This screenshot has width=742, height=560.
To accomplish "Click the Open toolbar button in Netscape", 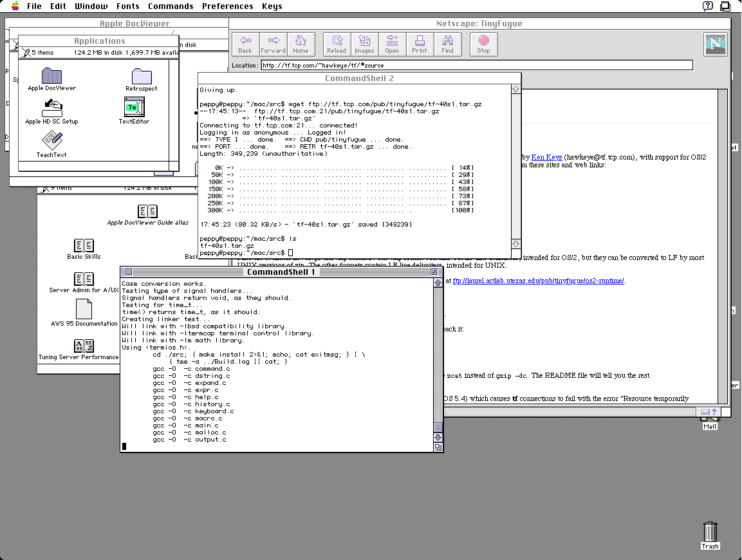I will pos(392,44).
